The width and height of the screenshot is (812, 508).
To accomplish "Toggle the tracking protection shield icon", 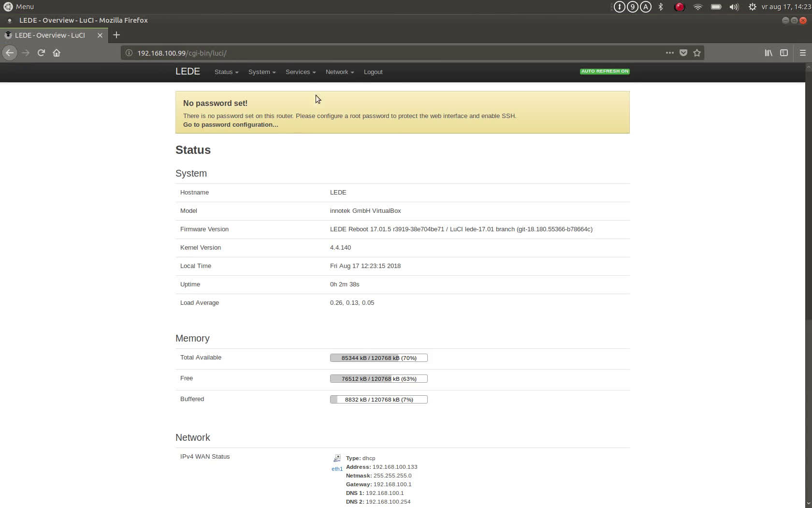I will pyautogui.click(x=129, y=53).
